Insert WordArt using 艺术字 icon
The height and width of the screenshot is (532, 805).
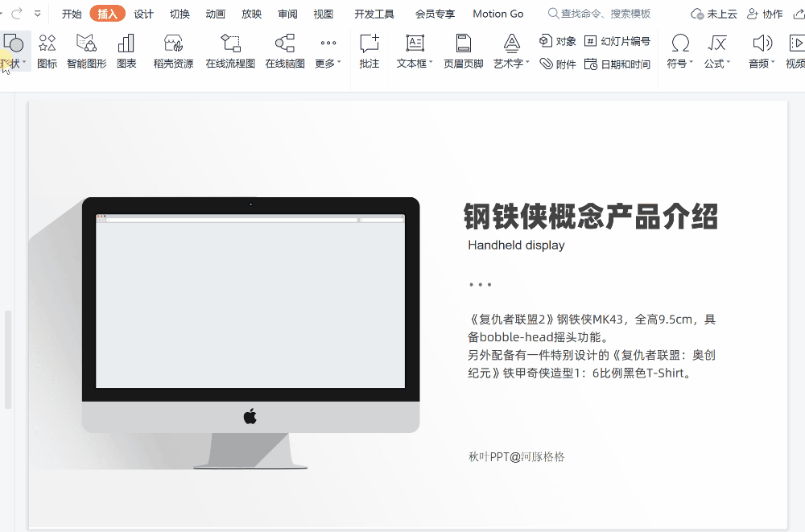511,43
